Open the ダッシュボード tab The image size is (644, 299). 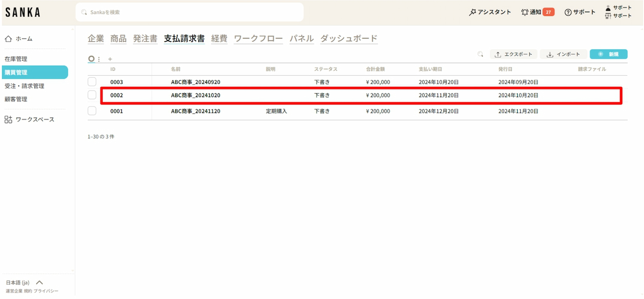349,39
